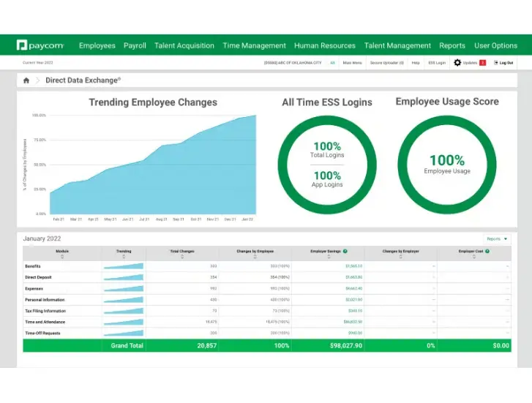Image resolution: width=532 pixels, height=403 pixels.
Task: Expand the Reports dropdown
Action: point(498,238)
